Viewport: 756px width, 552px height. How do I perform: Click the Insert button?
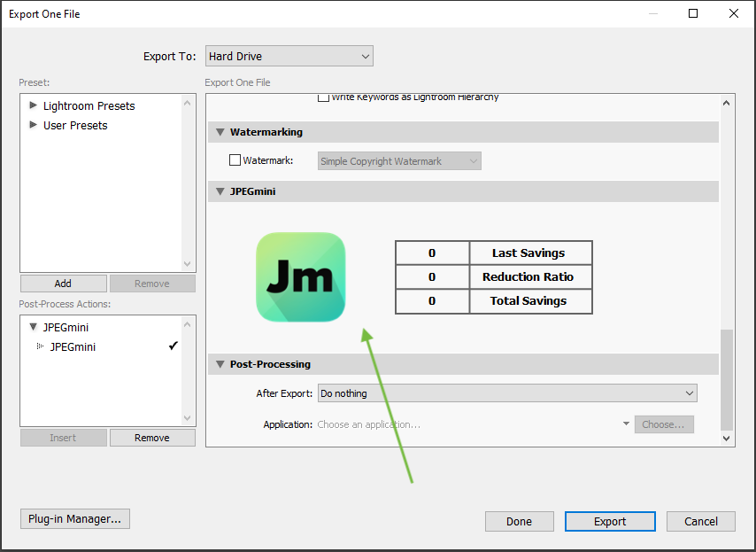coord(63,438)
